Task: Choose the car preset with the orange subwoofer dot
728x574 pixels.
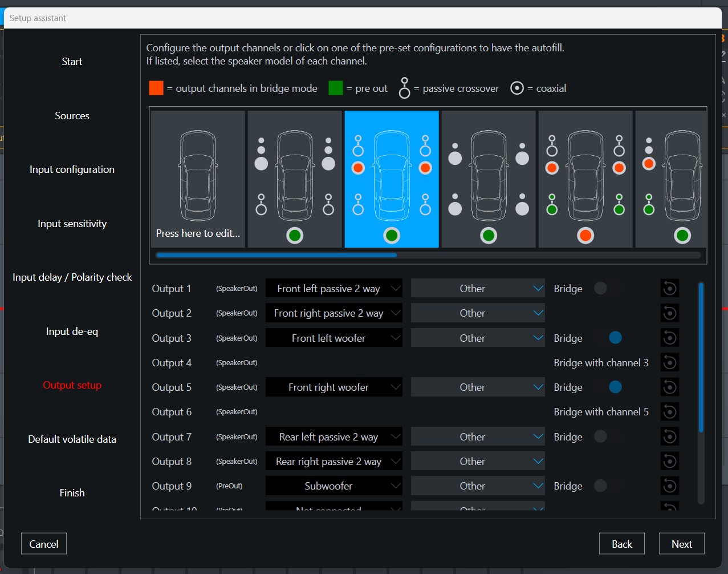Action: click(x=585, y=179)
